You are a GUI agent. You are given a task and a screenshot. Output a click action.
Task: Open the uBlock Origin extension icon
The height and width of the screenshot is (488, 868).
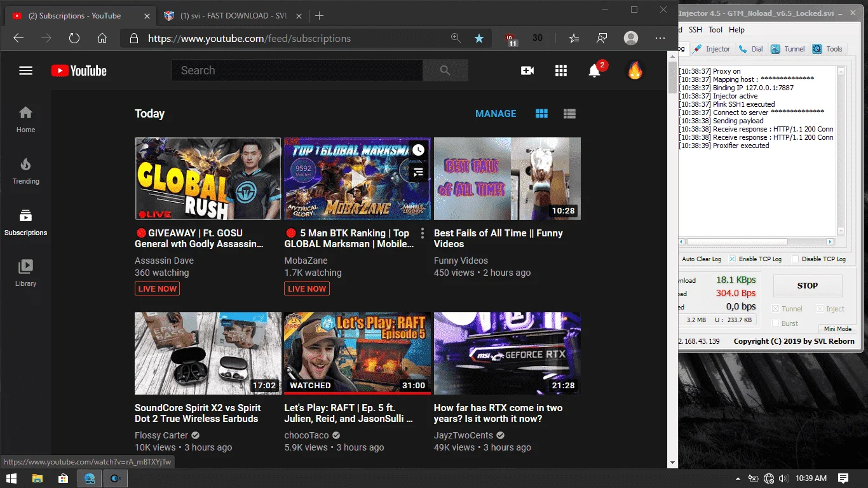point(511,39)
